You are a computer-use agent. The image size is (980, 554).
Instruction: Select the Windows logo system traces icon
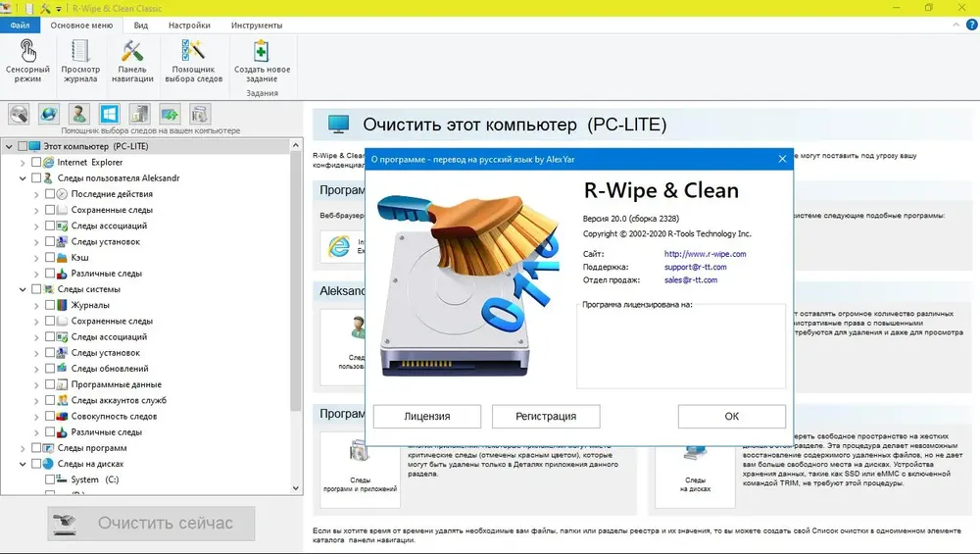110,115
